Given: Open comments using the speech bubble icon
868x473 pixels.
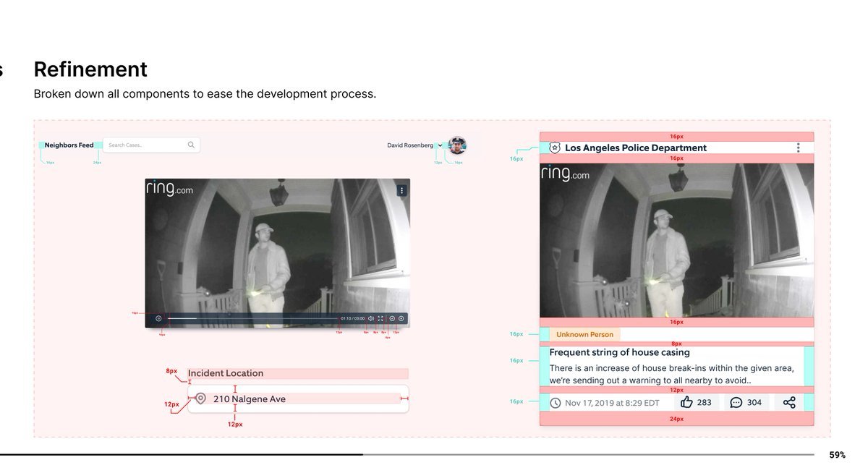Looking at the screenshot, I should [x=736, y=402].
